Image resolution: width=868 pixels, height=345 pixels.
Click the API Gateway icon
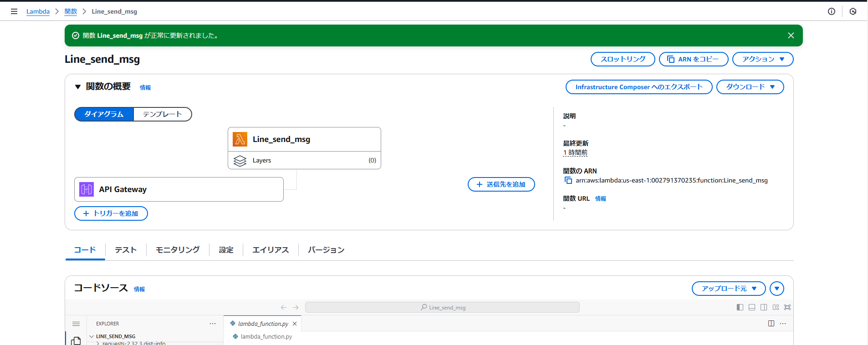[87, 189]
